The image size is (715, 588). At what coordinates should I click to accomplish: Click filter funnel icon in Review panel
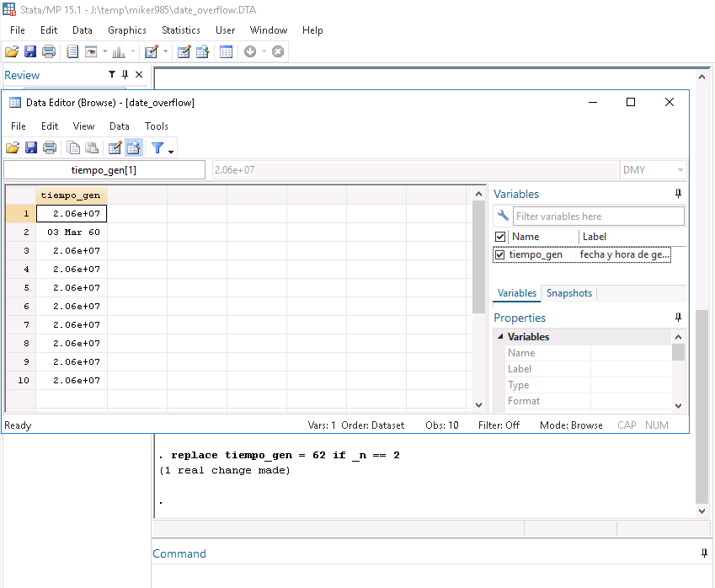click(x=112, y=74)
